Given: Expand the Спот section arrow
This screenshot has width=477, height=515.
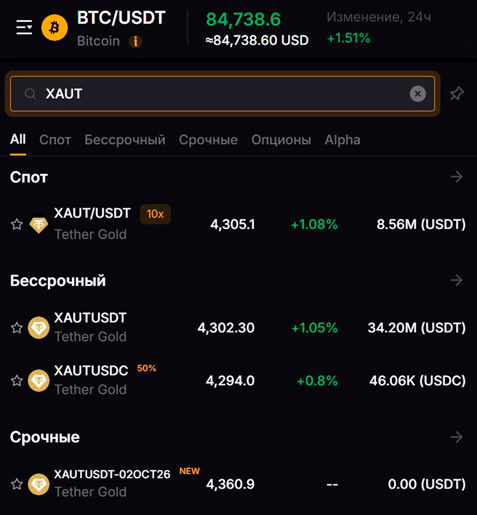Looking at the screenshot, I should click(456, 177).
